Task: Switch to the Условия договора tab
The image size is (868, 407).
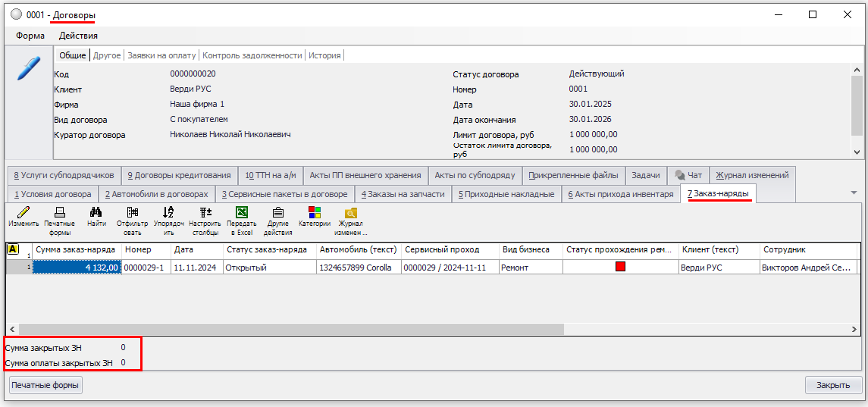Action: click(x=52, y=194)
